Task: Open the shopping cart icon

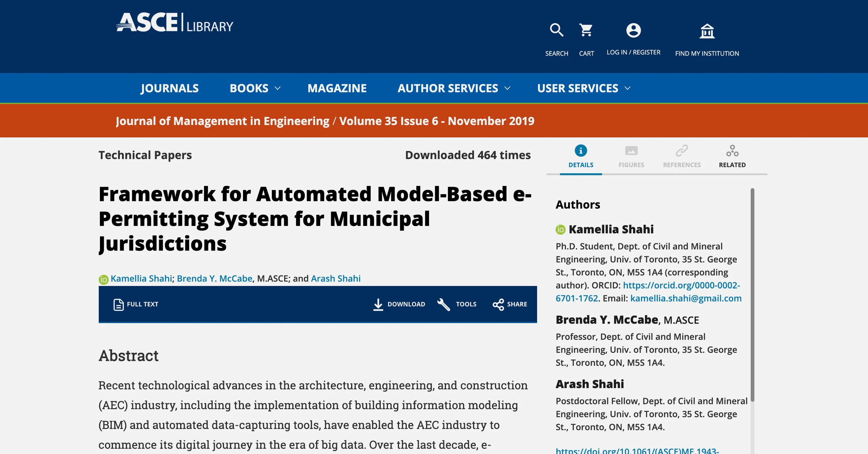Action: [x=586, y=30]
